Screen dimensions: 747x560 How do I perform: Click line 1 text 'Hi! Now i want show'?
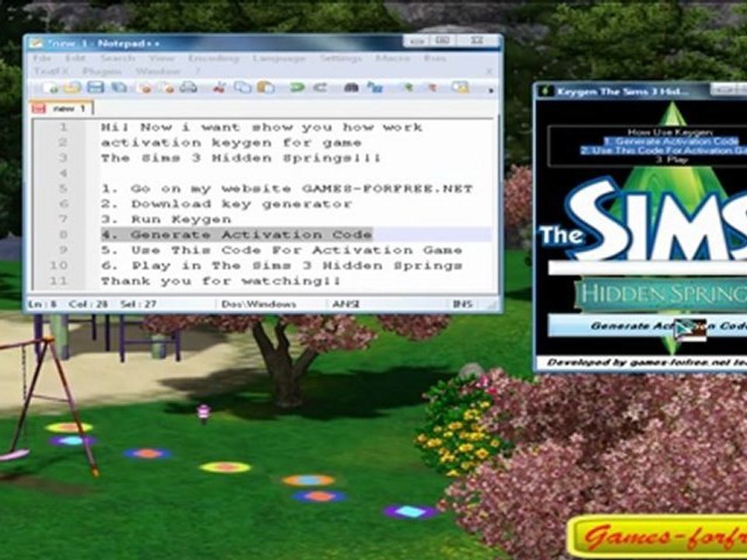pos(261,127)
